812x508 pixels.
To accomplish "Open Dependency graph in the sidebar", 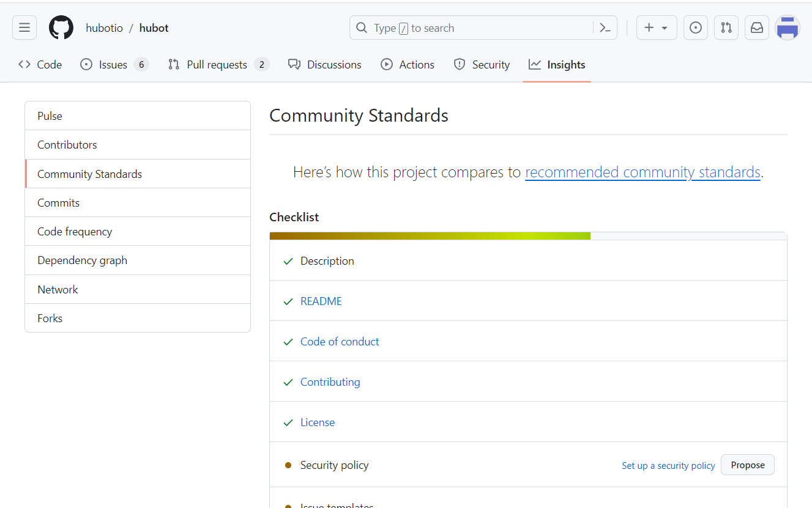I will (138, 260).
